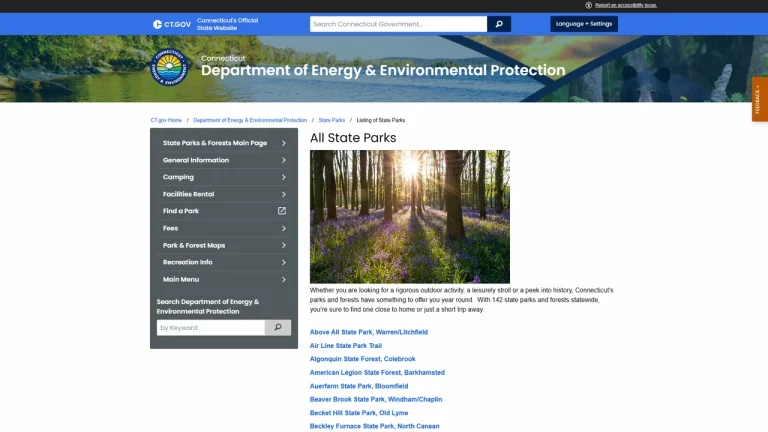This screenshot has width=768, height=432.
Task: Click the All State Parks heading
Action: pyautogui.click(x=353, y=138)
